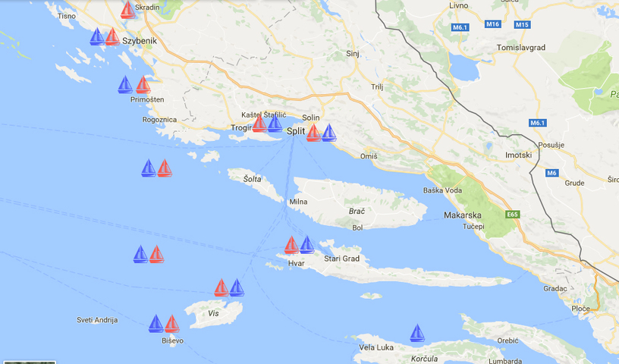Click the Split city label
Viewport: 619px width, 364px height.
click(x=296, y=131)
